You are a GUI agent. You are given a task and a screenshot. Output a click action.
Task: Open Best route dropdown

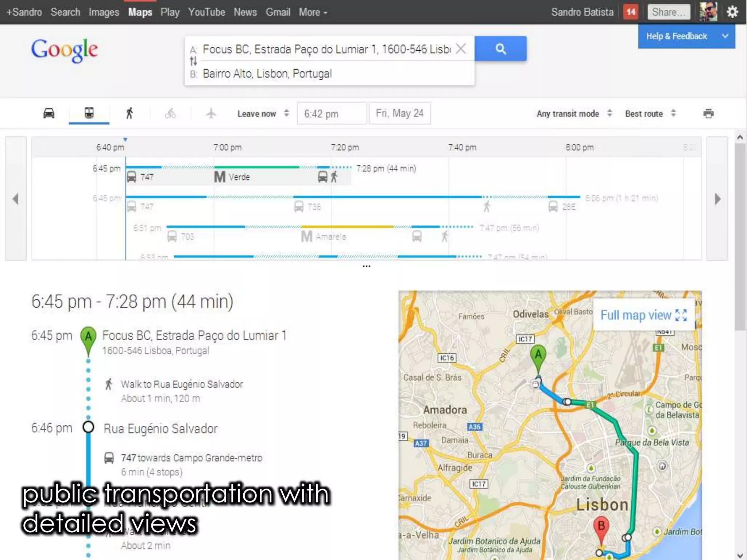click(x=650, y=114)
